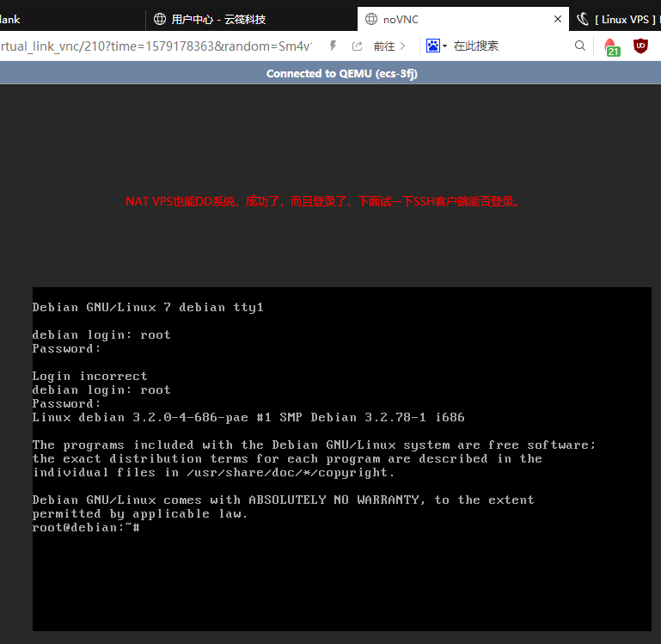This screenshot has width=661, height=644.
Task: Open the extension with green 21 badge
Action: pyautogui.click(x=611, y=46)
